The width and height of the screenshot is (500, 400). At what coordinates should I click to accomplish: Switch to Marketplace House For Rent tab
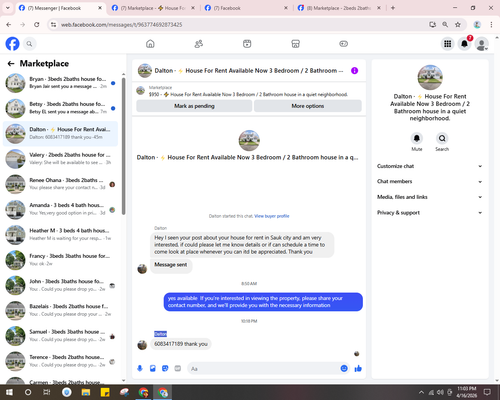coord(152,8)
